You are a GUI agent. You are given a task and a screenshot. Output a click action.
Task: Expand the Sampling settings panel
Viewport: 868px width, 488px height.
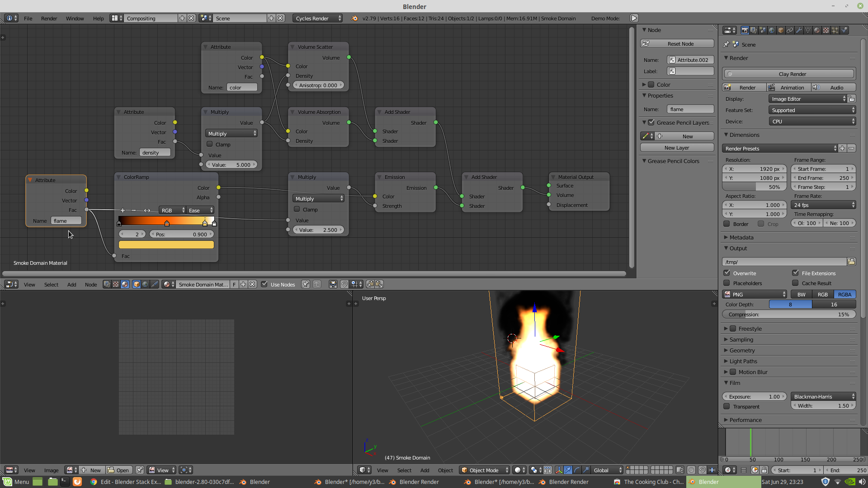pos(741,339)
